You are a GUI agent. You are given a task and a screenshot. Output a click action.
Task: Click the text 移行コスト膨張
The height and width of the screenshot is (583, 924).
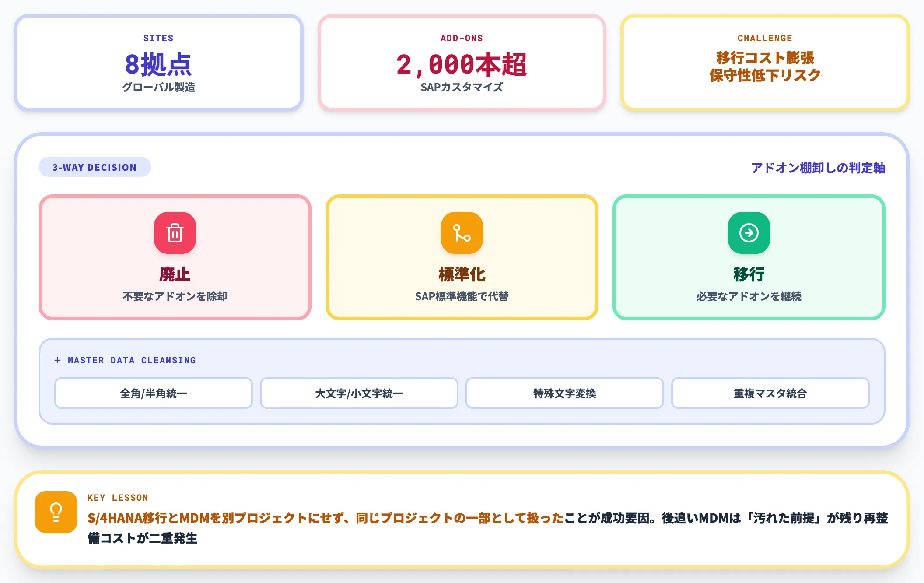click(x=765, y=58)
